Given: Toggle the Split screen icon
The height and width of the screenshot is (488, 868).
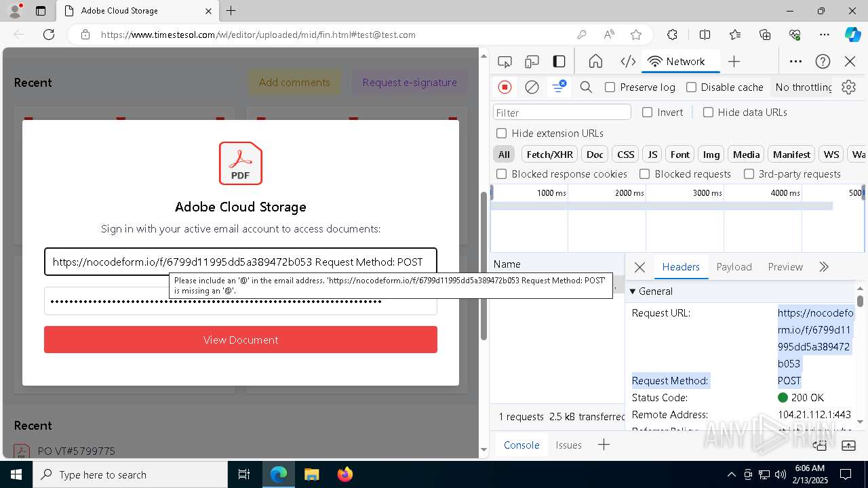Looking at the screenshot, I should pyautogui.click(x=705, y=35).
